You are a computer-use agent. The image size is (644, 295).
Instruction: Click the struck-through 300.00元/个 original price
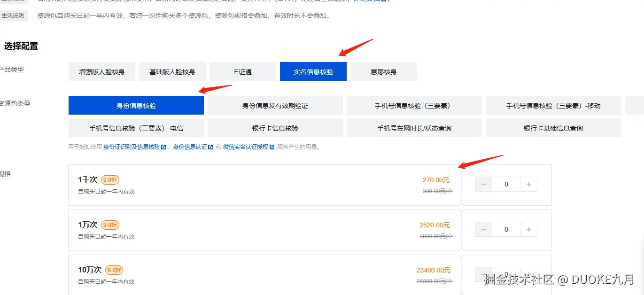tap(437, 191)
